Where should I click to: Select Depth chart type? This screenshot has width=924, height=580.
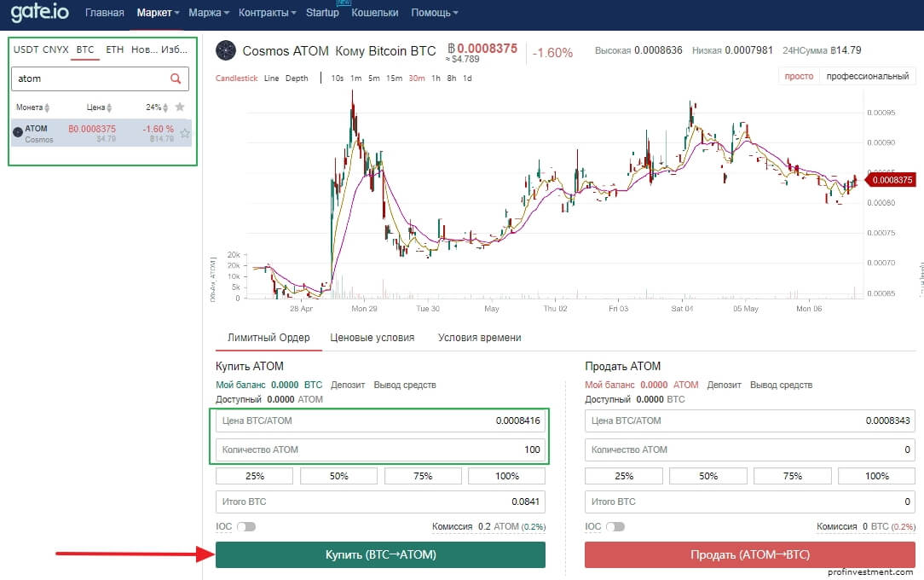pyautogui.click(x=297, y=78)
